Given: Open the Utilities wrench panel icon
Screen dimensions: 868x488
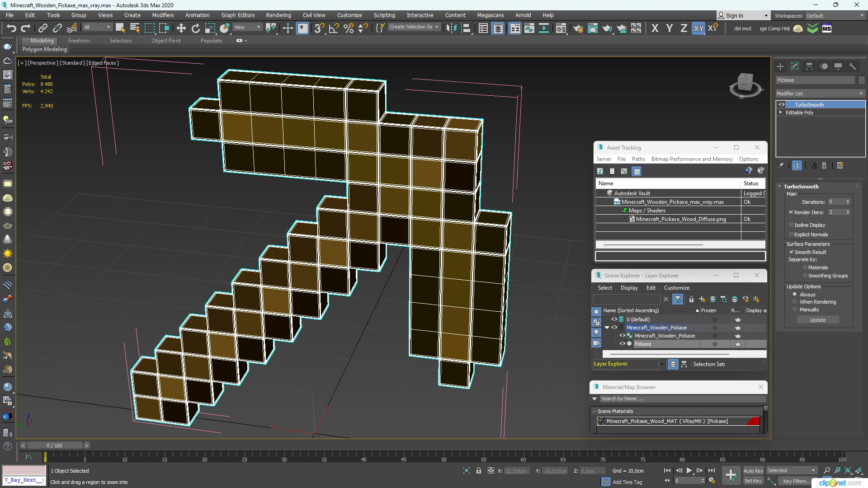Looking at the screenshot, I should point(853,66).
